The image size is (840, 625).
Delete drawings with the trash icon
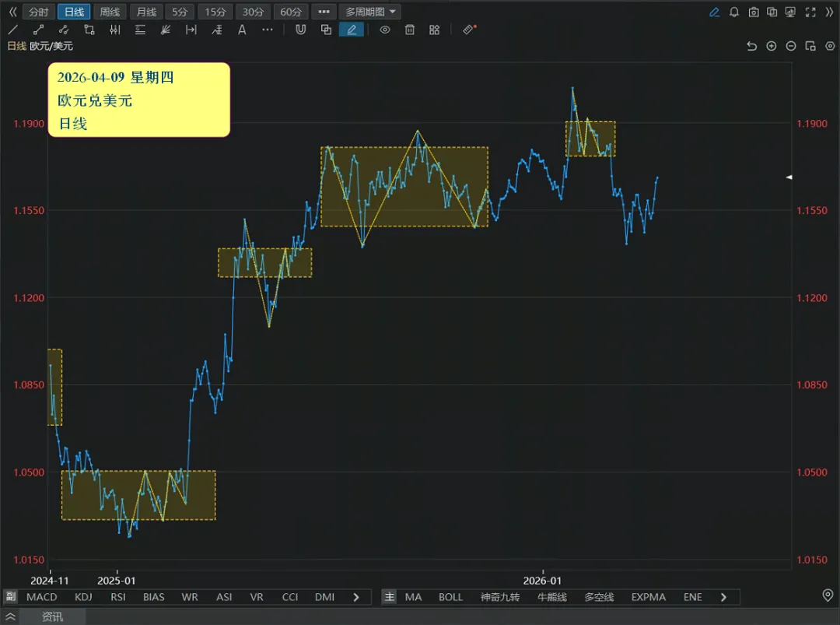410,30
